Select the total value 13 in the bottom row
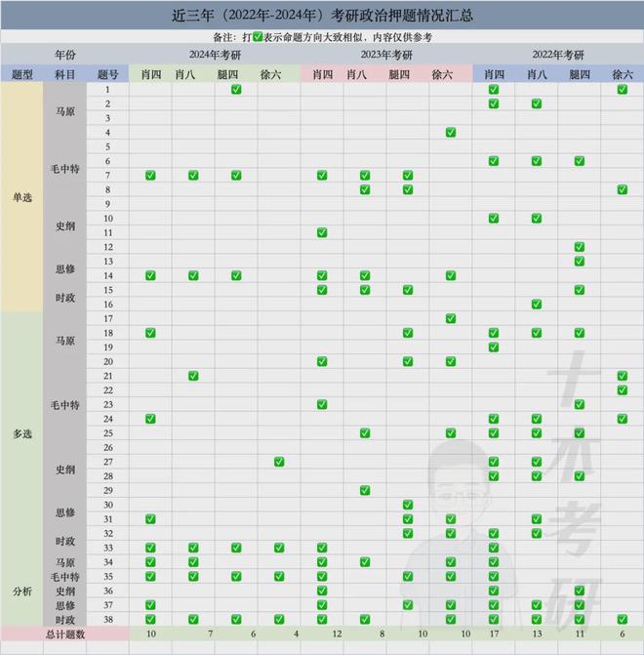 point(537,635)
